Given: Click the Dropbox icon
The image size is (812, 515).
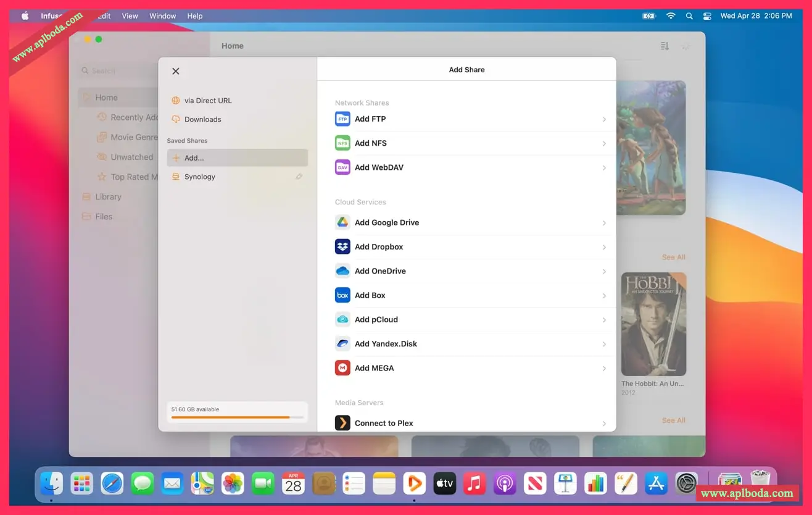Looking at the screenshot, I should coord(342,246).
